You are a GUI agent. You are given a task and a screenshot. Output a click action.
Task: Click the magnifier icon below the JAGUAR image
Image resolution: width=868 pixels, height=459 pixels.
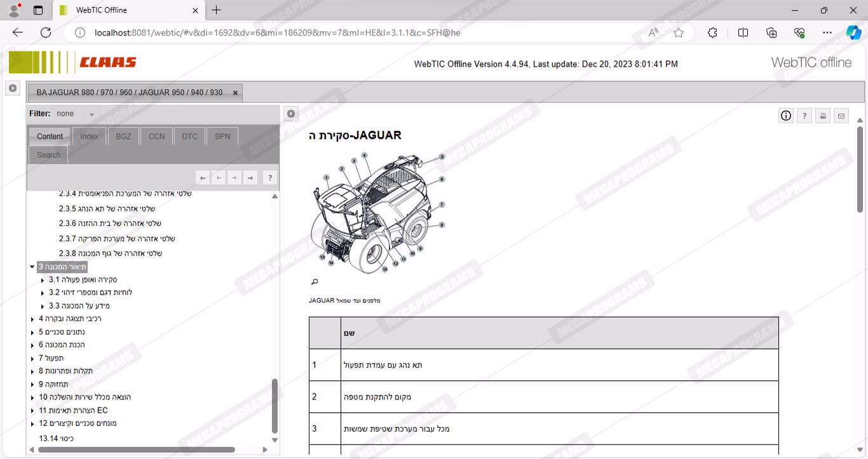click(314, 282)
